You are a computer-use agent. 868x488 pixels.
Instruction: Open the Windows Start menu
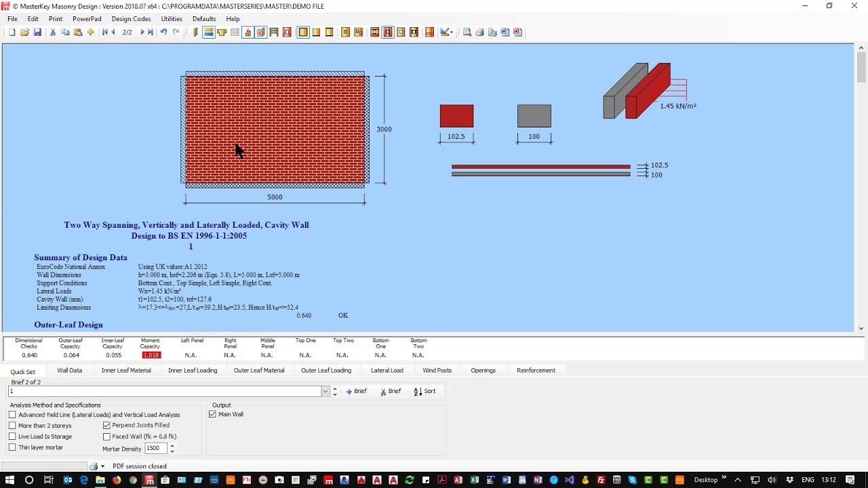9,480
